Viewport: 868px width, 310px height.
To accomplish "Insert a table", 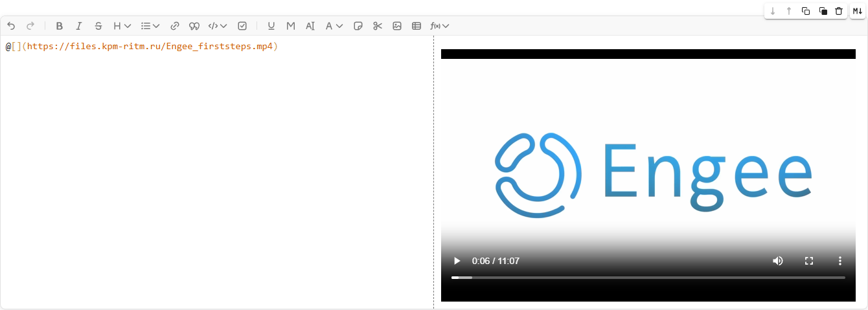I will (417, 26).
